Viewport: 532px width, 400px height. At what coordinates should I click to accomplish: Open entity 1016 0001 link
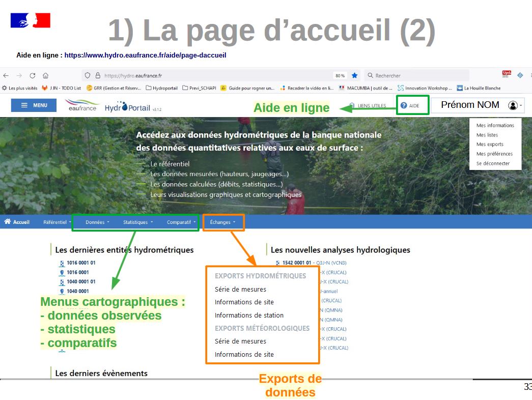(78, 272)
